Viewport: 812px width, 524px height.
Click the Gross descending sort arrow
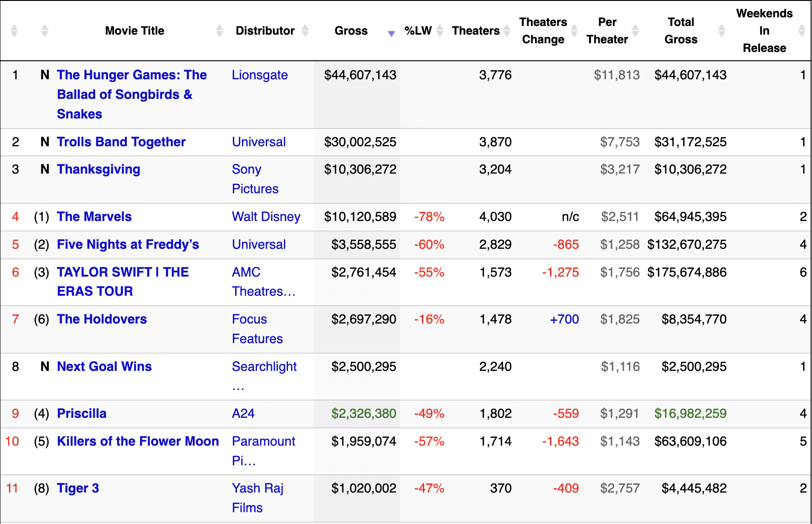tap(391, 34)
